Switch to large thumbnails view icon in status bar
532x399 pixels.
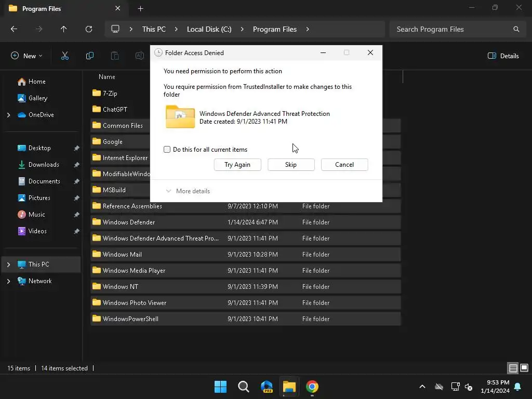click(x=524, y=368)
